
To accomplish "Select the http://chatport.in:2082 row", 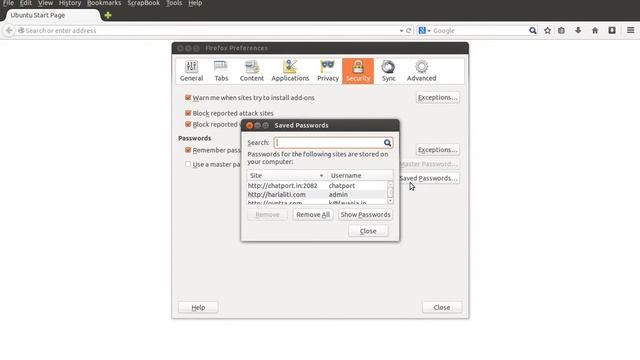I will pos(317,186).
